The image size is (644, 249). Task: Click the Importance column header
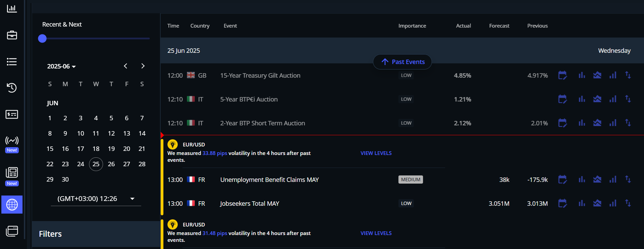coord(412,26)
